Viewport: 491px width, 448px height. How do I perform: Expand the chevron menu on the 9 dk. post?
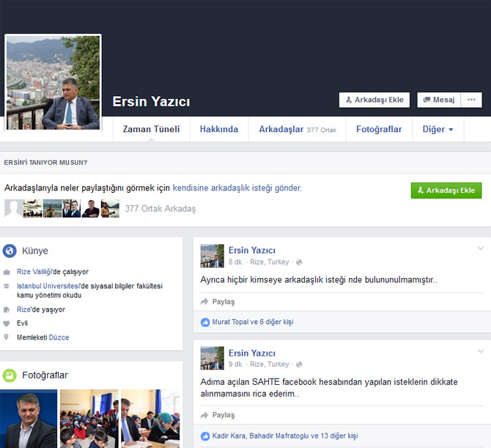[480, 351]
